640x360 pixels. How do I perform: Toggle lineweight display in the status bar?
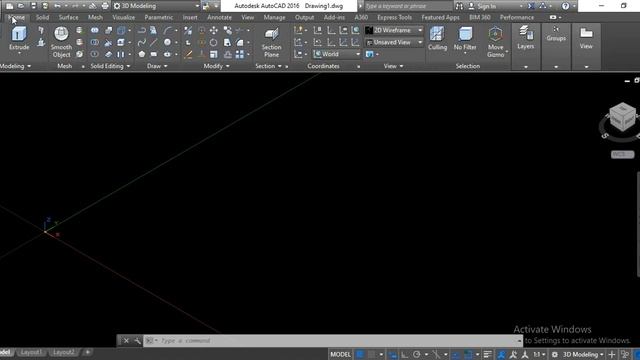(x=487, y=354)
